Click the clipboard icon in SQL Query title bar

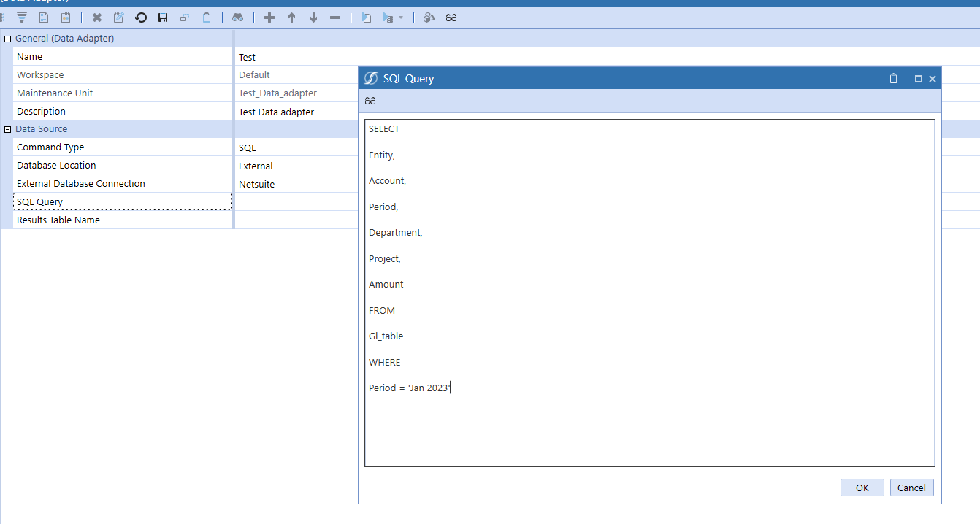coord(893,79)
